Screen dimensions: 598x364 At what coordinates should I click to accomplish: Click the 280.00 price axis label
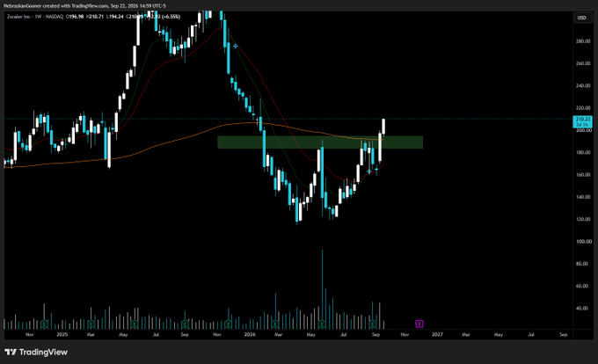(x=584, y=41)
